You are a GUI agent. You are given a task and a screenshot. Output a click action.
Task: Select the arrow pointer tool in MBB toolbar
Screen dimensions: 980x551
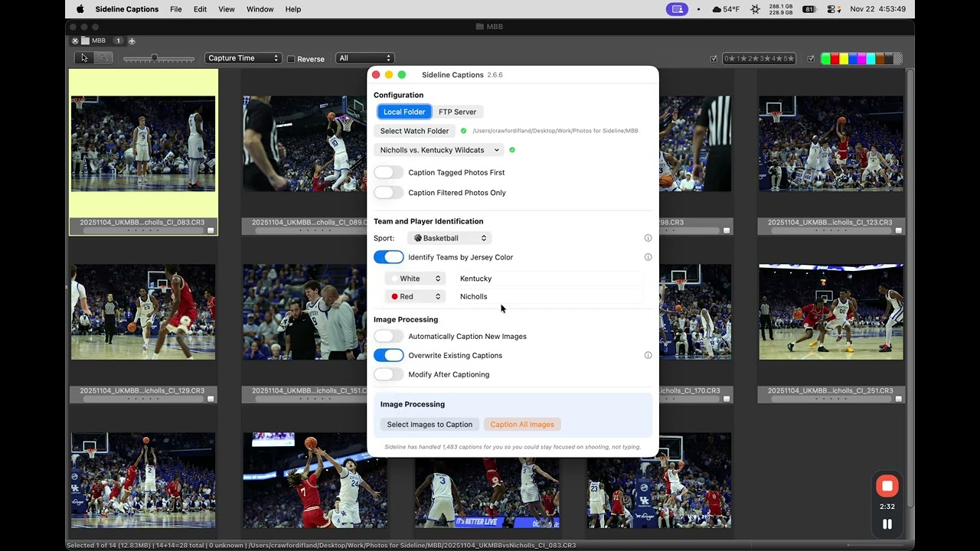coord(84,58)
